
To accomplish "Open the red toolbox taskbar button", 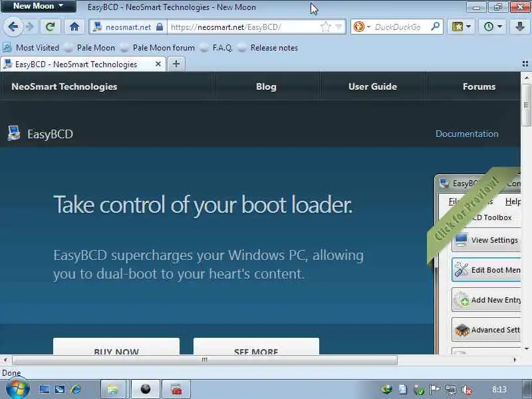I will 176,389.
